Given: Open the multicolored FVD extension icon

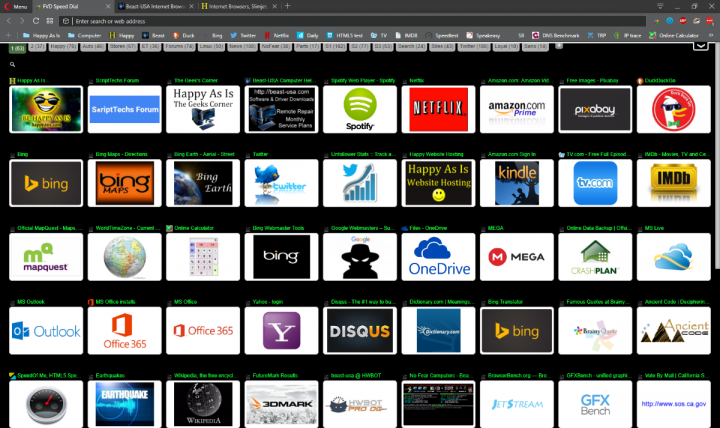Looking at the screenshot, I should pyautogui.click(x=657, y=21).
